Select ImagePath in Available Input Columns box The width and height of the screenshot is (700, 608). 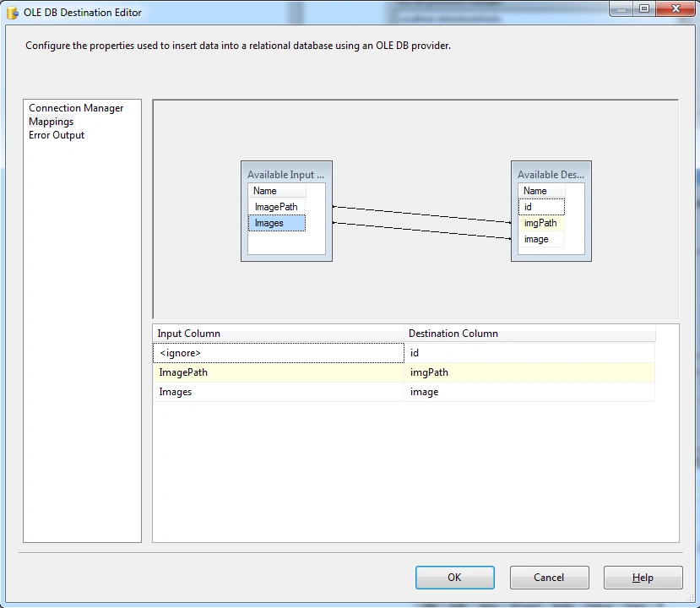tap(276, 207)
